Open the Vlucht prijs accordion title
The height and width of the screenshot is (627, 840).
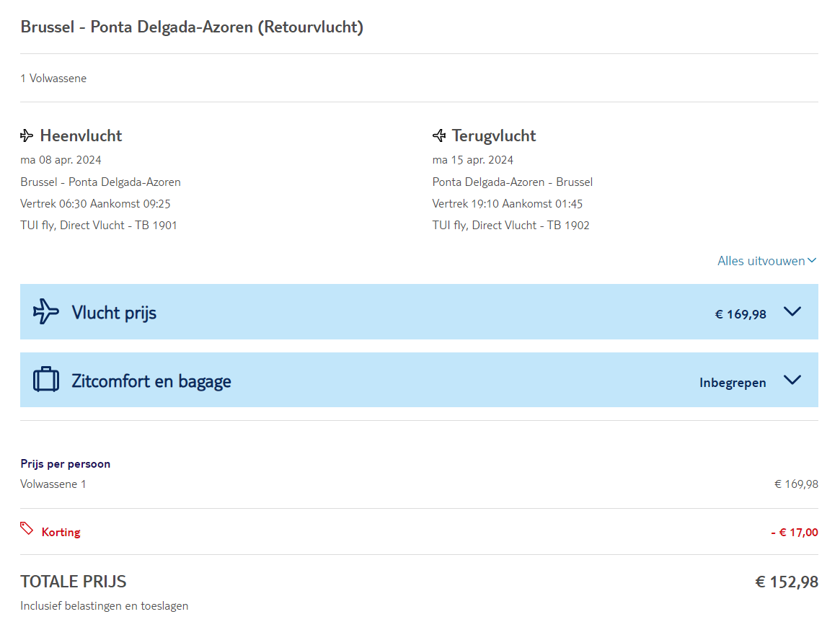[114, 313]
